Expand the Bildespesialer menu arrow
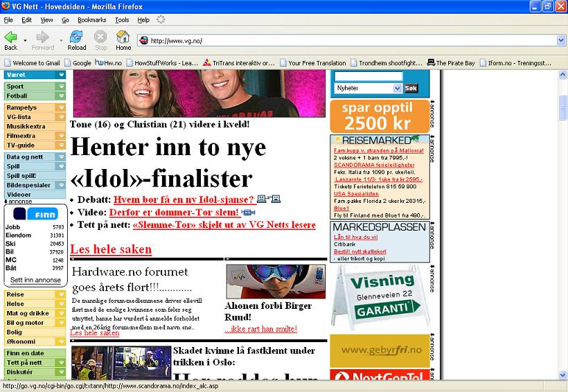This screenshot has width=568, height=392. pyautogui.click(x=61, y=185)
